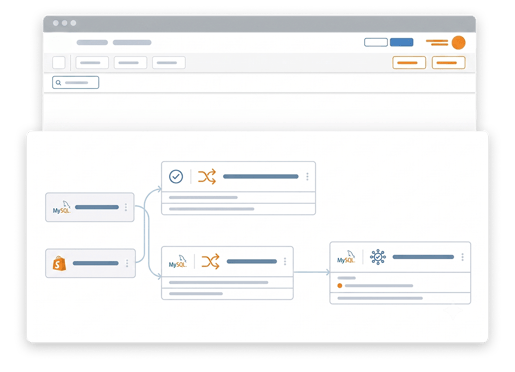Open the three-dot menu on the top transformation card
Screen dimensions: 515x372
tap(307, 176)
